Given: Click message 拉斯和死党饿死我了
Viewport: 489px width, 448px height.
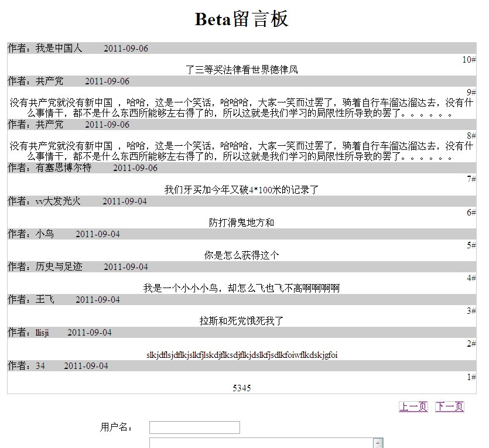Looking at the screenshot, I should coord(242,321).
